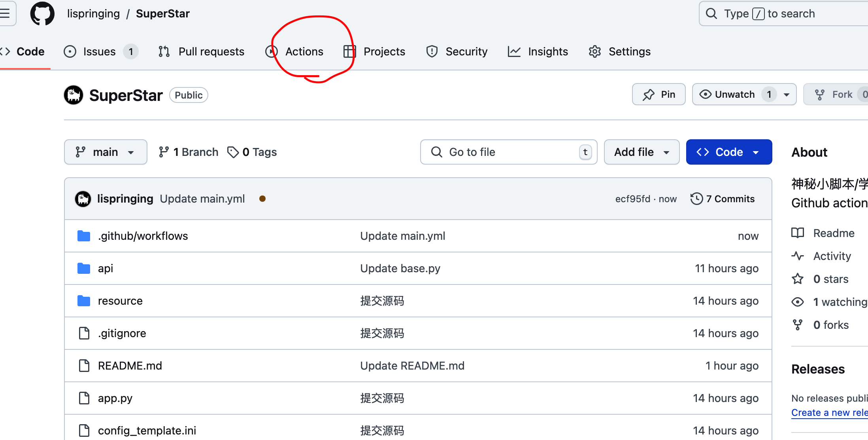This screenshot has height=440, width=868.
Task: Open the app.py file
Action: coord(115,398)
